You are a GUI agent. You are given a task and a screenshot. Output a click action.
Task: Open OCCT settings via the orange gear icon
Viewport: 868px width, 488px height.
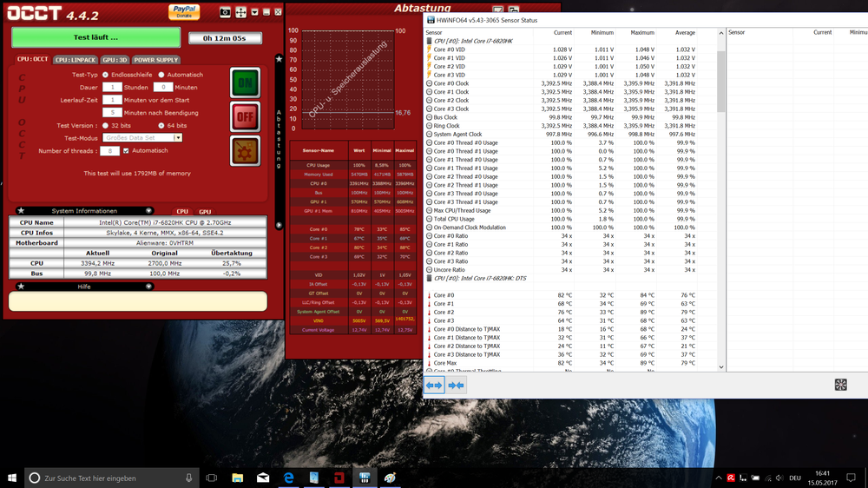[246, 150]
